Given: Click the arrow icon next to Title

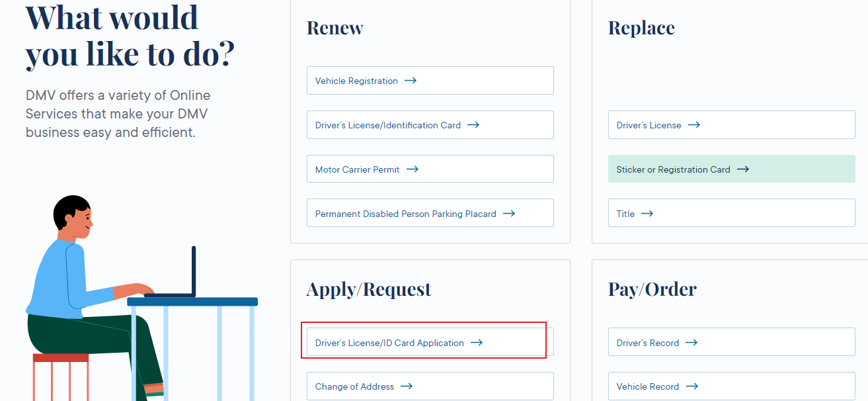Looking at the screenshot, I should 647,214.
